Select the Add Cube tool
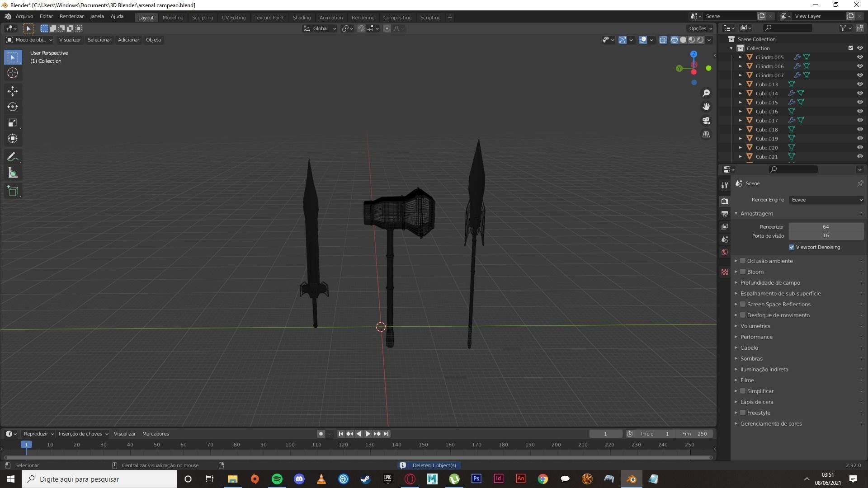The width and height of the screenshot is (868, 488). [x=13, y=191]
